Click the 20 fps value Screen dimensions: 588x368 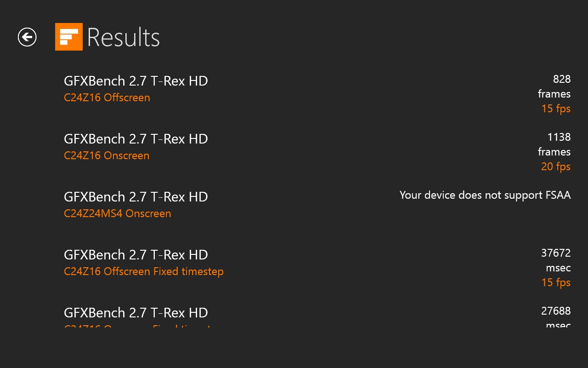(x=556, y=167)
